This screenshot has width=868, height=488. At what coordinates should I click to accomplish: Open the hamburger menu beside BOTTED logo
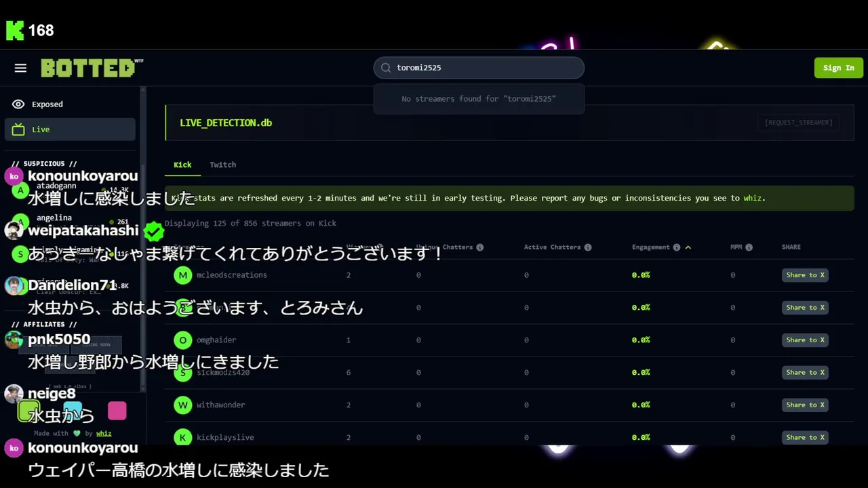(x=20, y=68)
